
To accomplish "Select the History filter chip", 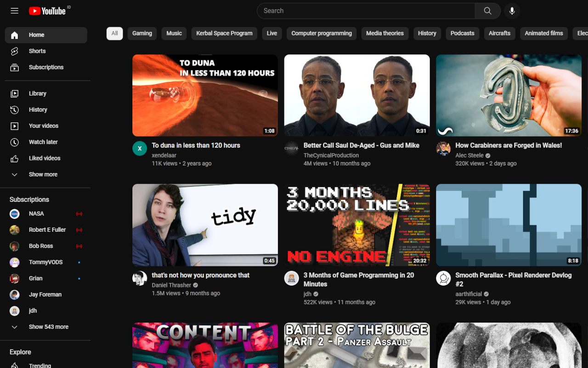I will (427, 34).
